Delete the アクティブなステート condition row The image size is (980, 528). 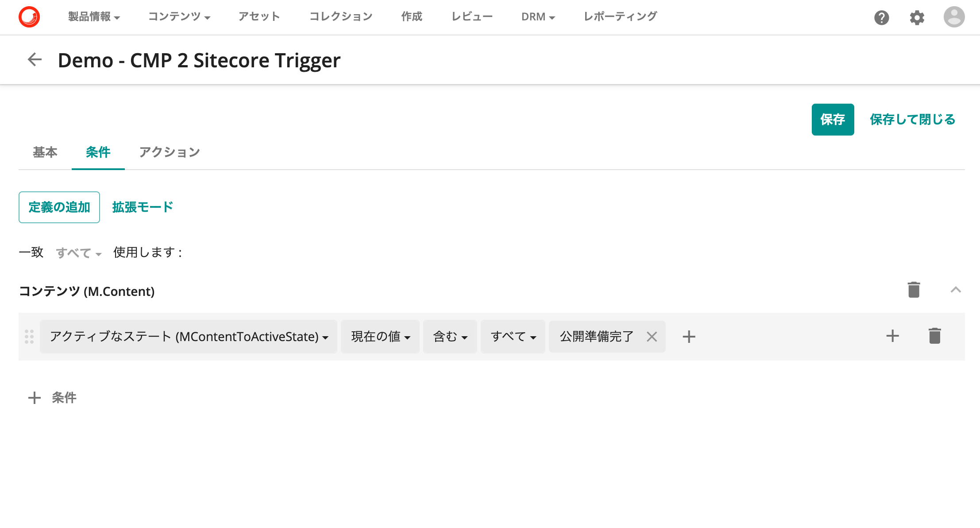934,336
